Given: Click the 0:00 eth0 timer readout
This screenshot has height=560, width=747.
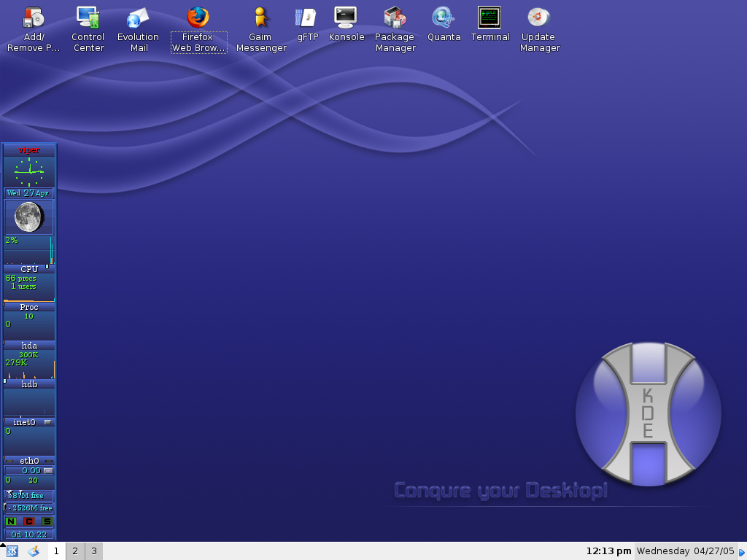Looking at the screenshot, I should [31, 470].
